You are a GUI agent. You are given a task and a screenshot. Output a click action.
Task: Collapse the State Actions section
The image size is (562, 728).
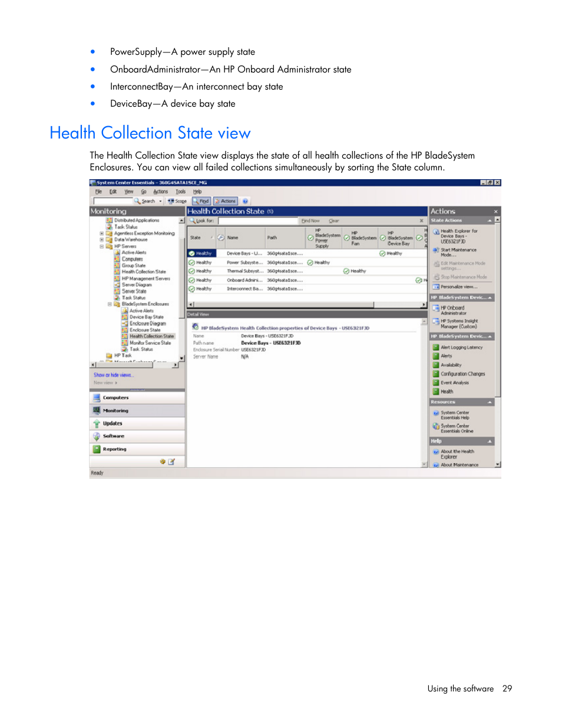coord(490,220)
